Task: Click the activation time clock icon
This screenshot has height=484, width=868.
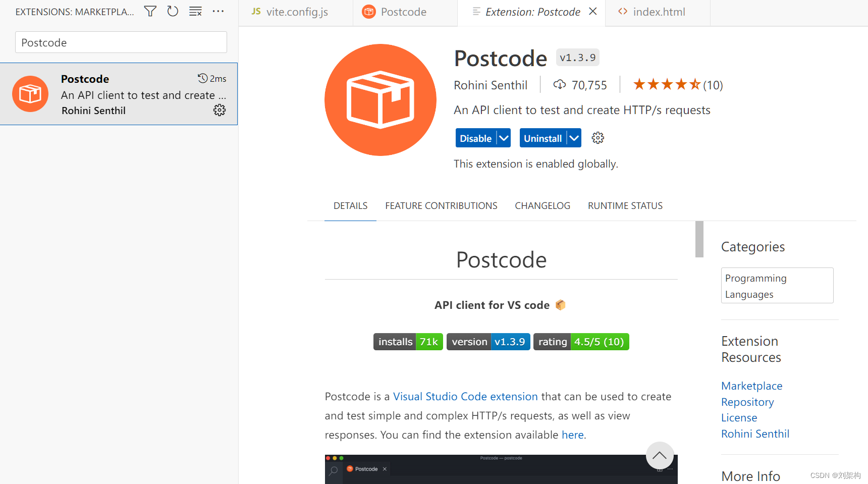Action: point(203,78)
